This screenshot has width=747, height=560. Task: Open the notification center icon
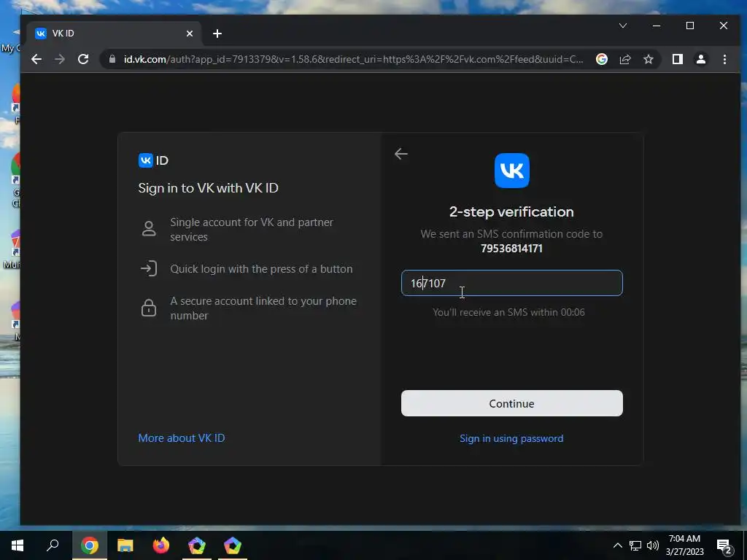click(x=724, y=547)
